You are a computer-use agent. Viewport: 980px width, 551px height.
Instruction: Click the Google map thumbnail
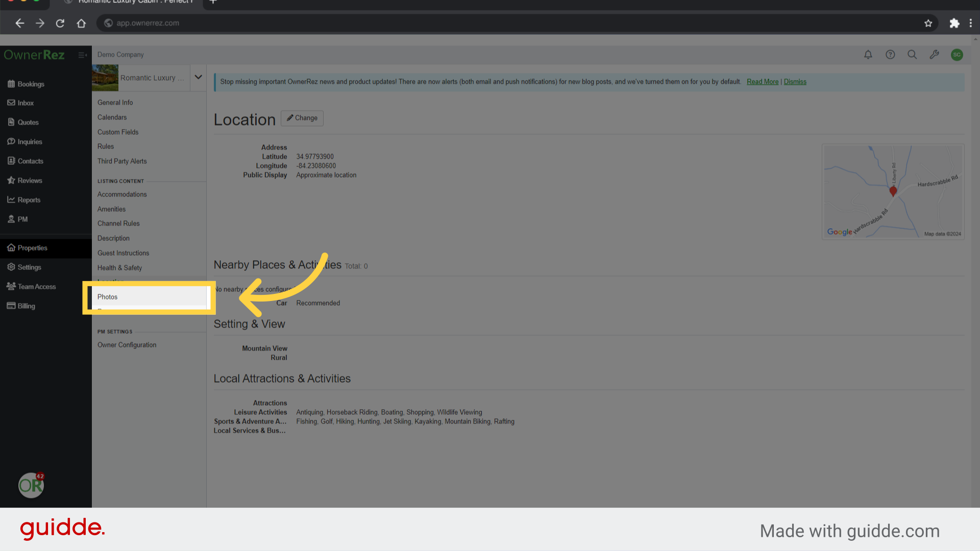pyautogui.click(x=893, y=192)
